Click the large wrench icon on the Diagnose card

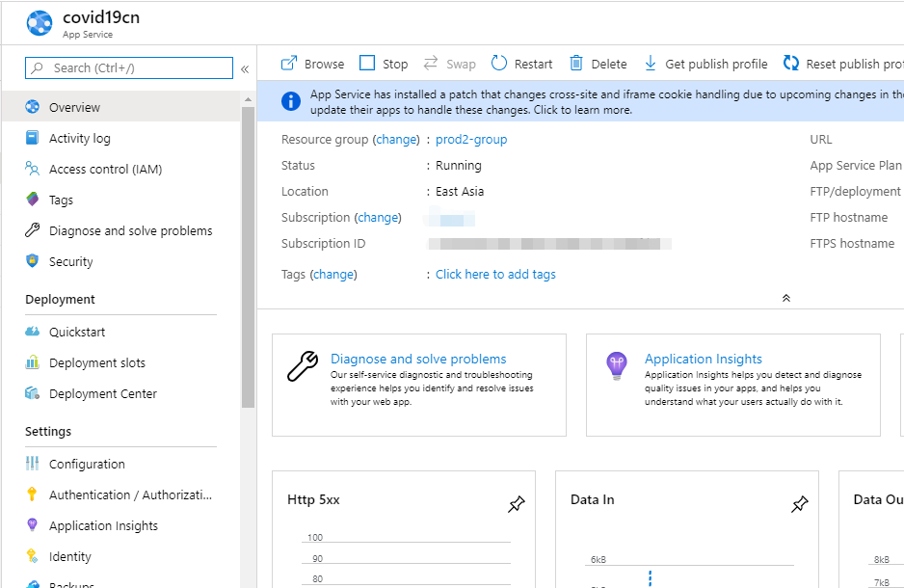(x=303, y=366)
